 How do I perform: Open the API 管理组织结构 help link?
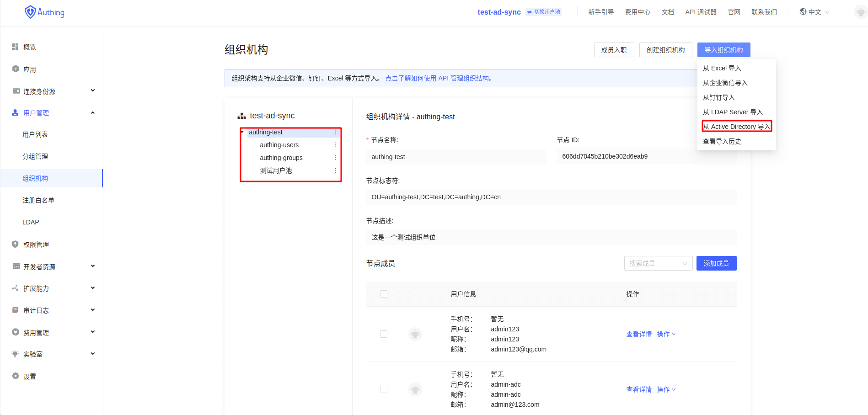439,78
